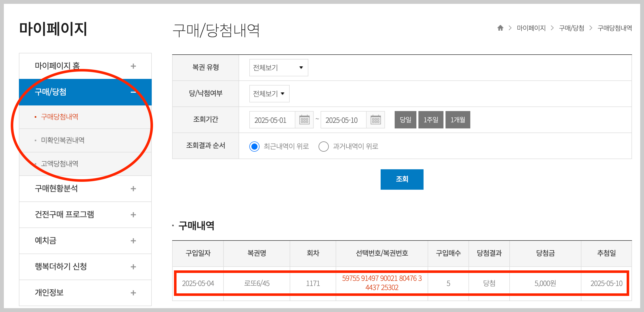Open the 당/낙첨여부 dropdown
This screenshot has width=644, height=312.
point(269,94)
